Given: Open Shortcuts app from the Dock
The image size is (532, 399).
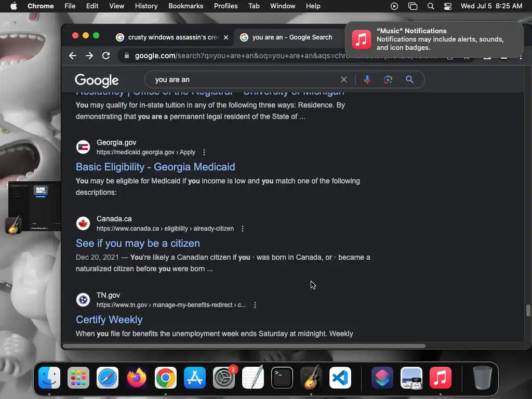Looking at the screenshot, I should click(382, 378).
